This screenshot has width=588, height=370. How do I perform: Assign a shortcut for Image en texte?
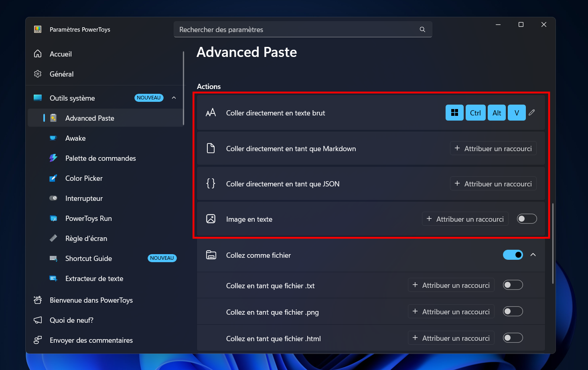(465, 219)
